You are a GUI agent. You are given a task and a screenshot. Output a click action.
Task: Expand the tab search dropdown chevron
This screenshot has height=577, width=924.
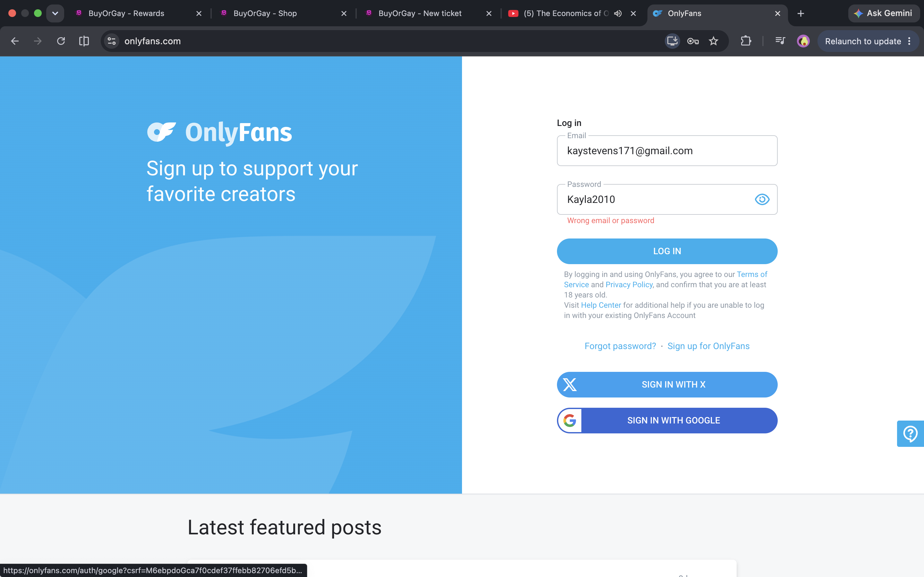[55, 13]
